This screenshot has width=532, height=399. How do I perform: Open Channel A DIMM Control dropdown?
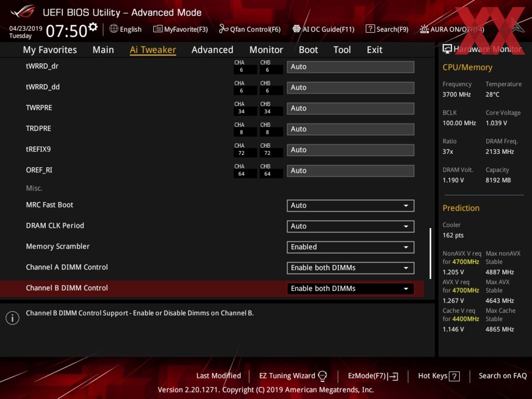click(350, 268)
